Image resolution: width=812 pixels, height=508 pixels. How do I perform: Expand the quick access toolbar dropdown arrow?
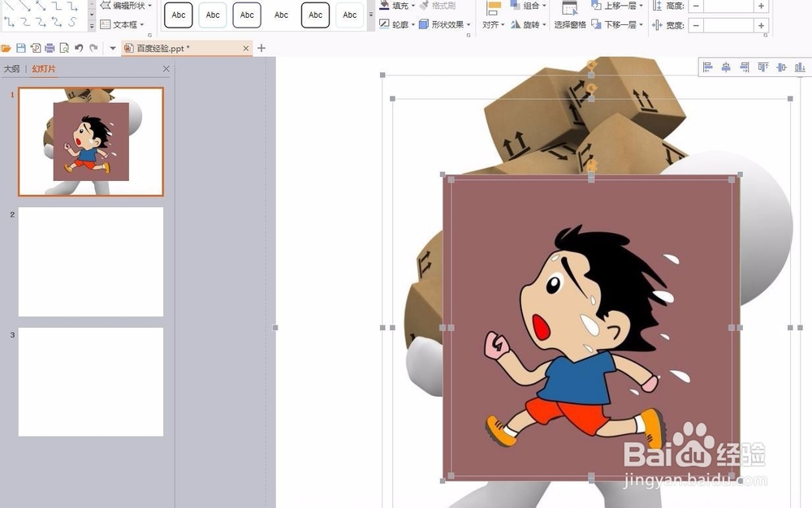coord(112,49)
